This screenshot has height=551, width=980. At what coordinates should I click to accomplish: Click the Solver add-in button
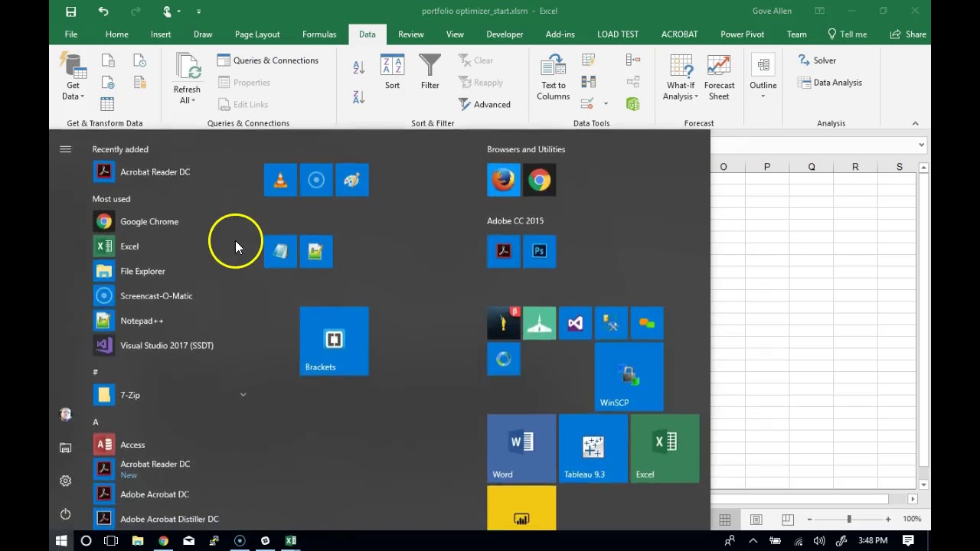tap(817, 60)
